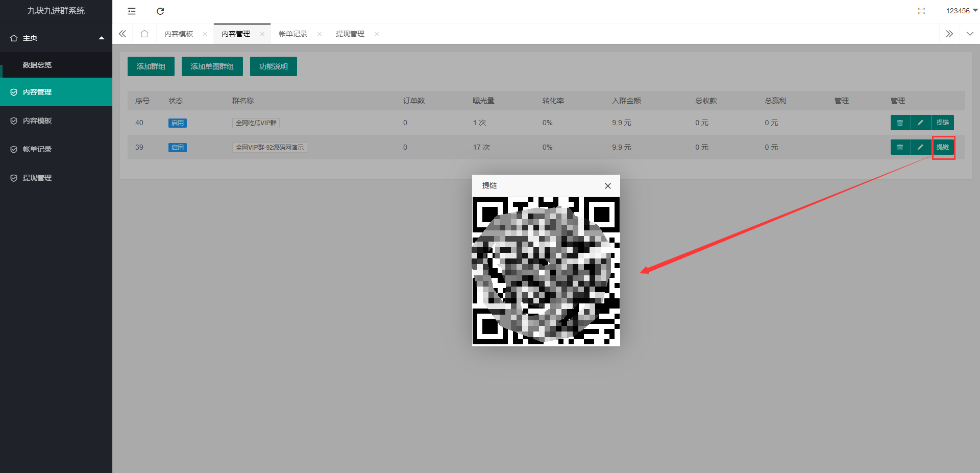This screenshot has width=980, height=473.
Task: Click the group name 全网吃瓜VIP群
Action: (x=256, y=123)
